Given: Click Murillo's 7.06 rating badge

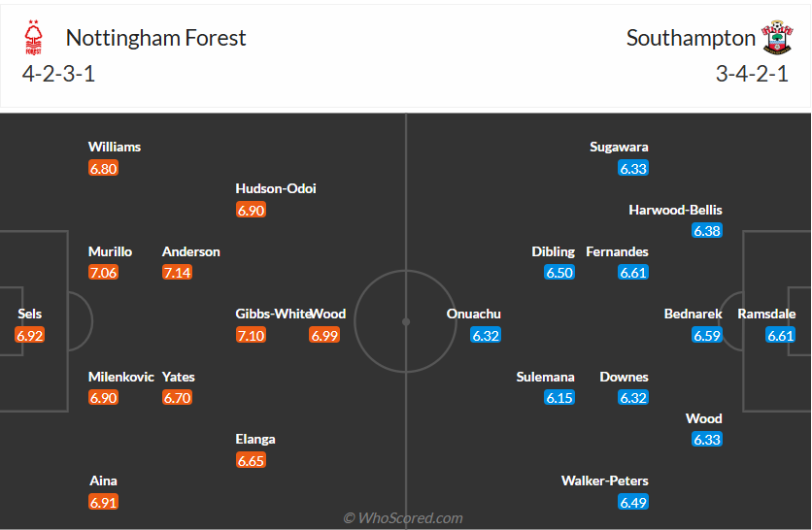Looking at the screenshot, I should (x=103, y=273).
